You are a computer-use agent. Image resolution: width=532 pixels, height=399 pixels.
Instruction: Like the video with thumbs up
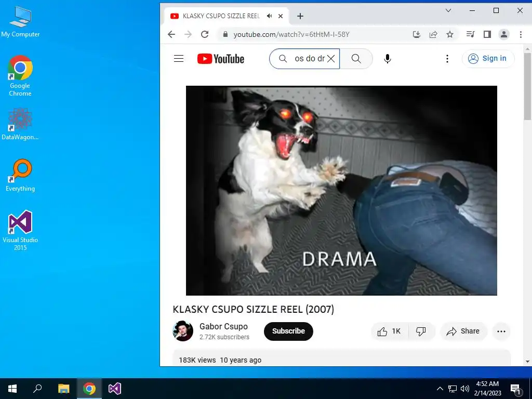[390, 331]
